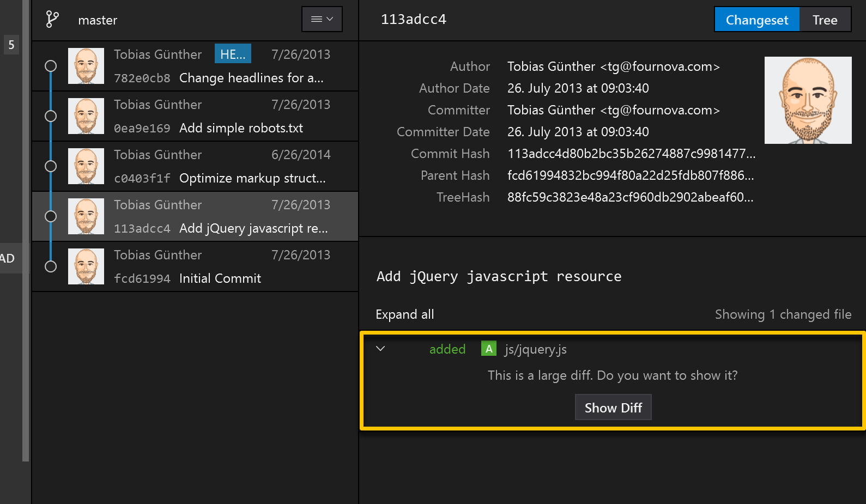
Task: Collapse the js/jquery.js file chevron
Action: point(380,349)
